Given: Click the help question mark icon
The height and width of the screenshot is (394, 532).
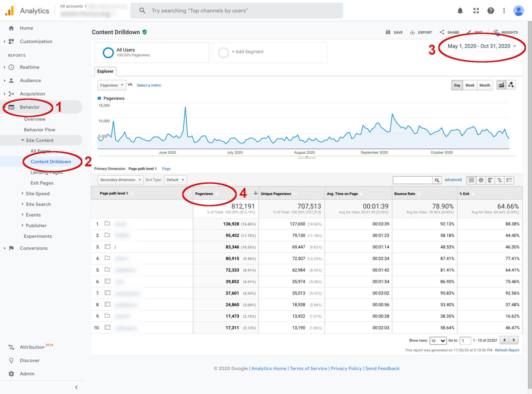Looking at the screenshot, I should (491, 10).
